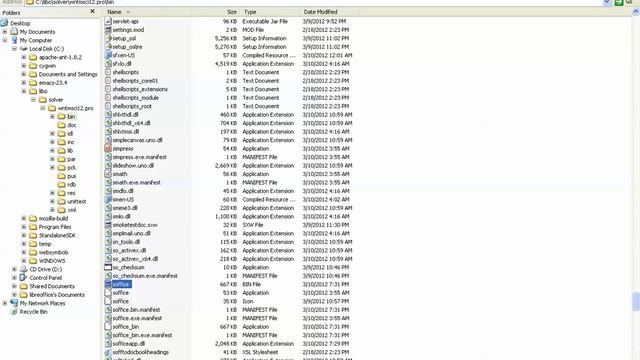Image resolution: width=640 pixels, height=360 pixels.
Task: Select the StandaloneSDK folder in tree
Action: 57,236
